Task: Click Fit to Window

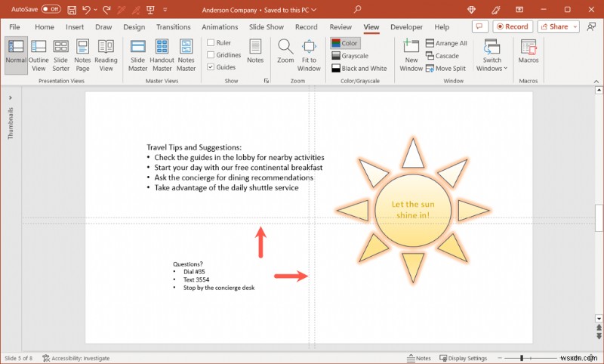Action: [309, 55]
